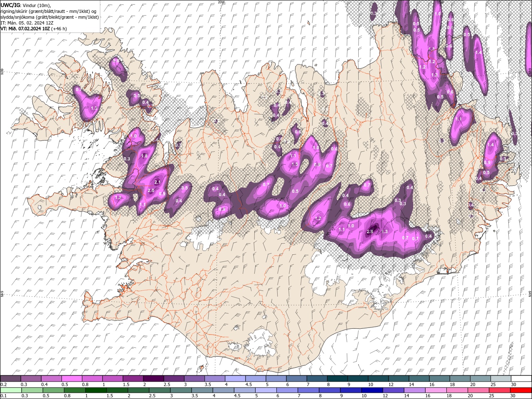Click the 'VT: Mið. 07.02.2024 10Z' valid time
Screen dimensions: 532x399
[25, 29]
